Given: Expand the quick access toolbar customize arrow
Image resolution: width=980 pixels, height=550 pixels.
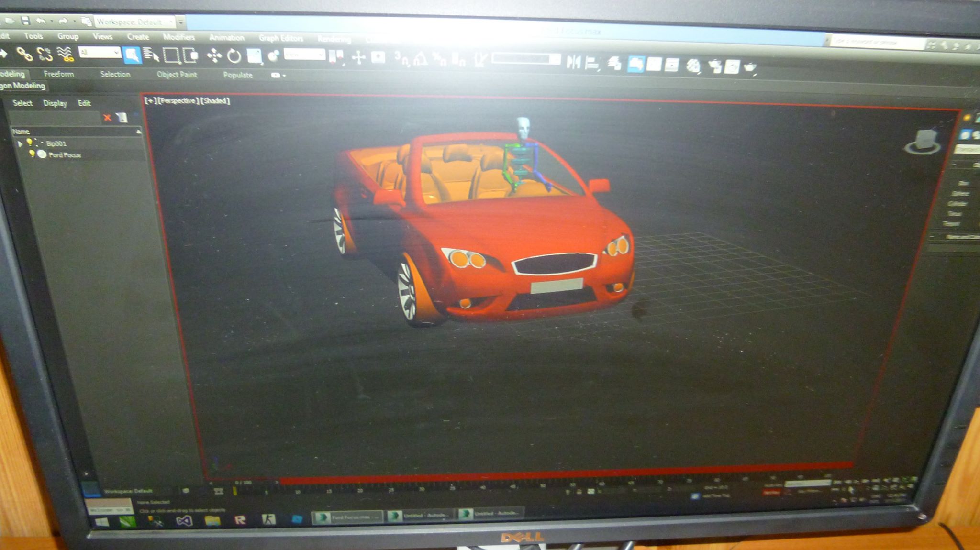Looking at the screenshot, I should (180, 22).
